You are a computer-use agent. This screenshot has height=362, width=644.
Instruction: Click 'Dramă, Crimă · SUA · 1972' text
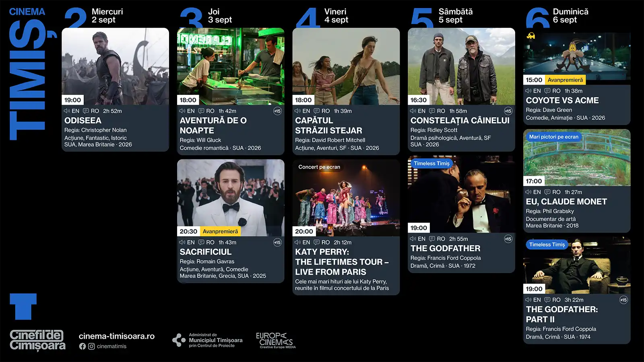click(443, 266)
